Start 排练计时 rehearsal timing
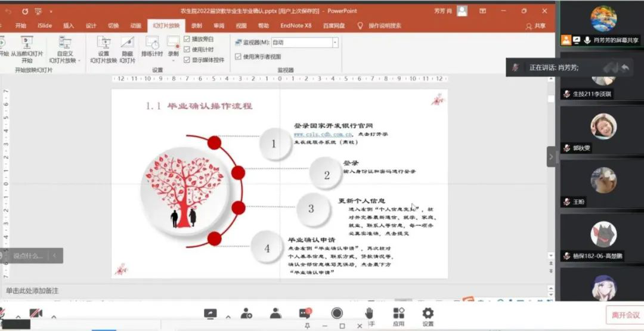This screenshot has height=331, width=644. pyautogui.click(x=152, y=44)
